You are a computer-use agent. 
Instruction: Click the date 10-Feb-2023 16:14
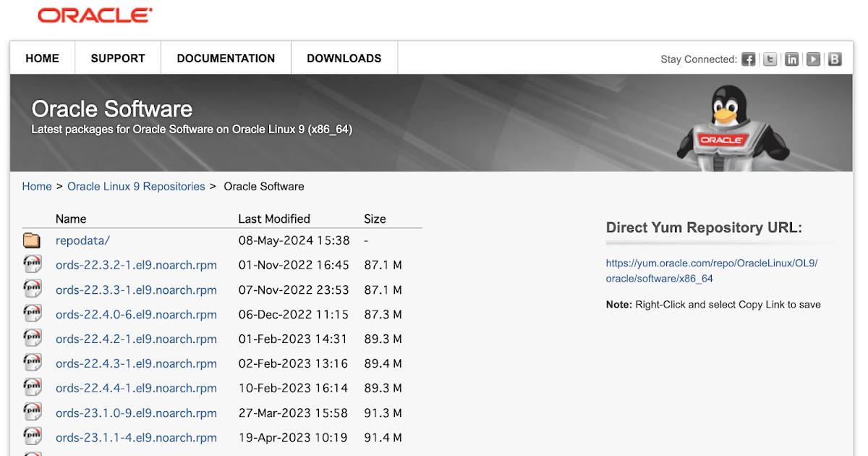click(293, 388)
